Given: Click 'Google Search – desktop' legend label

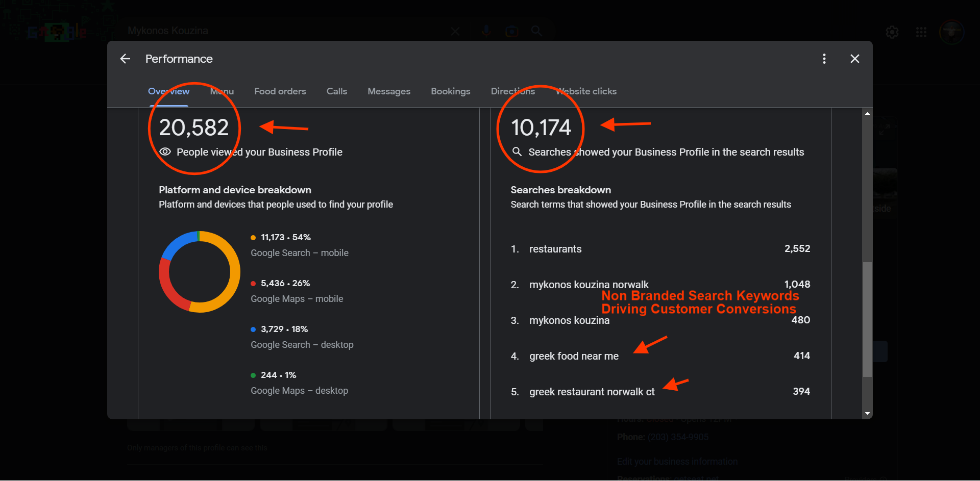Looking at the screenshot, I should 302,345.
